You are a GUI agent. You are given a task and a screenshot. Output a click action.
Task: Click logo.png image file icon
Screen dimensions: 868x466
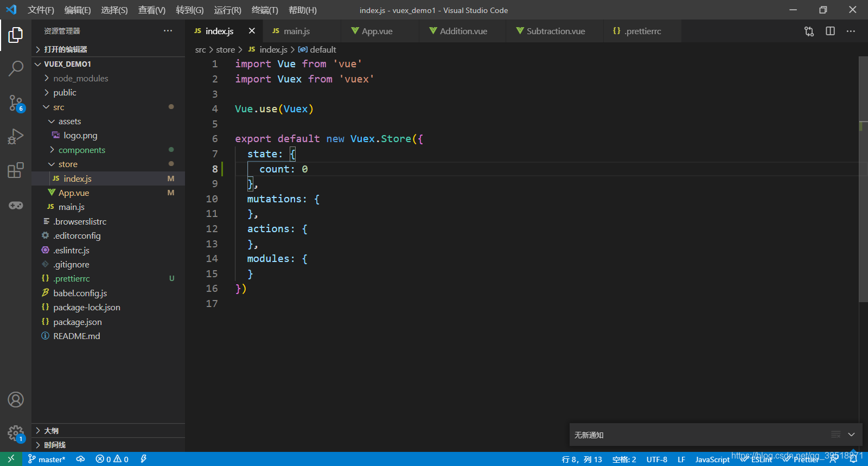point(56,135)
